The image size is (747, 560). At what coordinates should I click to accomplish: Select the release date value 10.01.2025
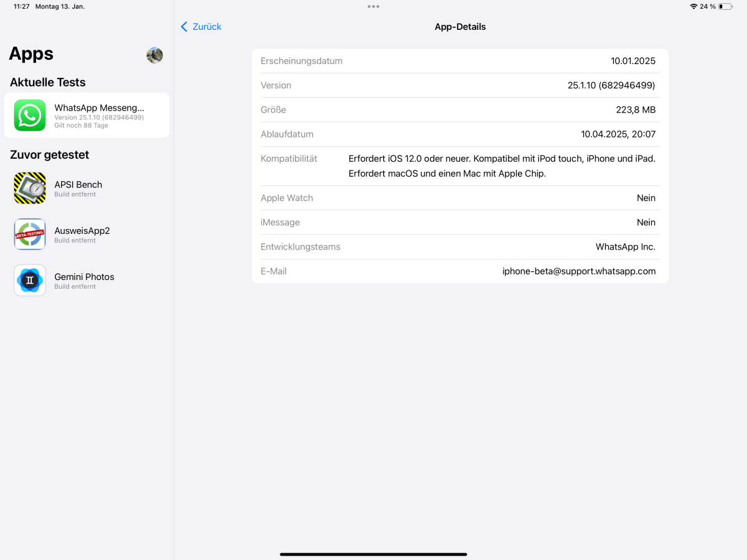pyautogui.click(x=633, y=61)
